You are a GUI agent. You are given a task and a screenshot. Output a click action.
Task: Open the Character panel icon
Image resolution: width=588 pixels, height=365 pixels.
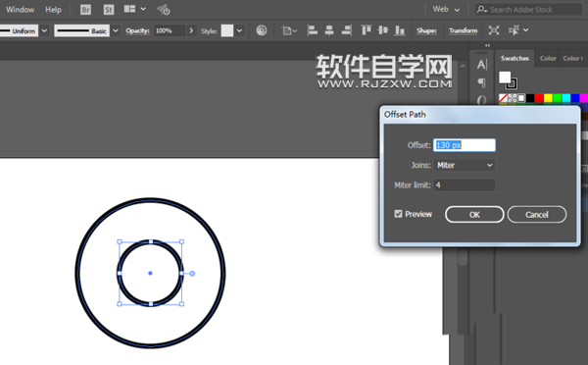click(x=482, y=65)
